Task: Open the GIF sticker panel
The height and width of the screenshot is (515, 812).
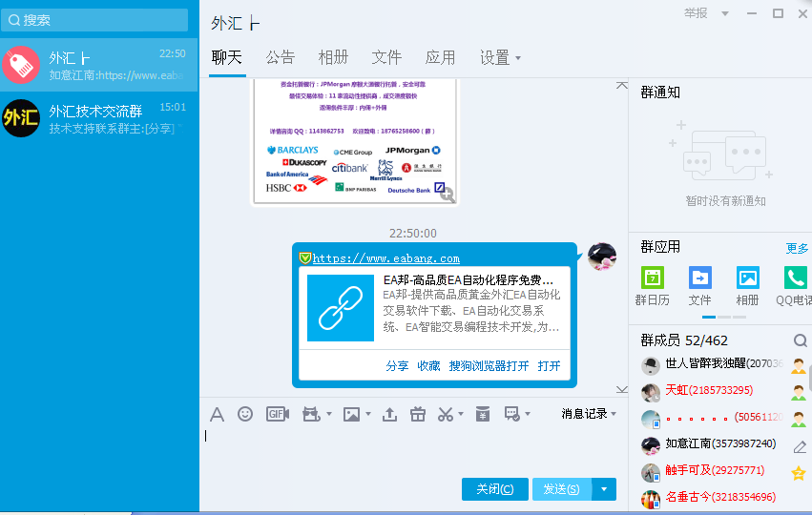Action: pos(278,414)
